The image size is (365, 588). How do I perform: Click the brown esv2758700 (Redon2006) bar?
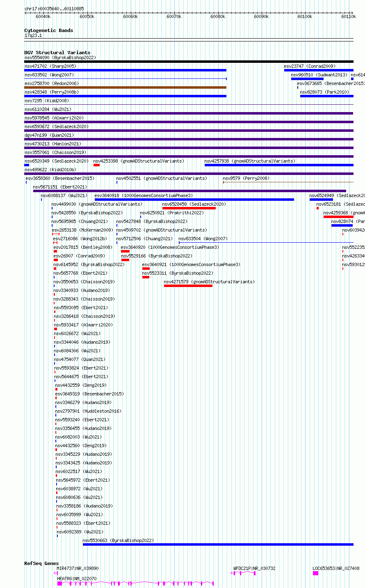coord(125,87)
